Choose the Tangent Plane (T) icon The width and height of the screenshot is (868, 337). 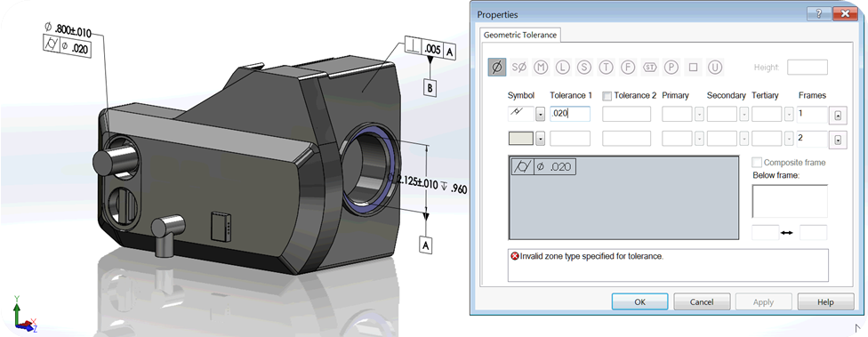[x=607, y=68]
